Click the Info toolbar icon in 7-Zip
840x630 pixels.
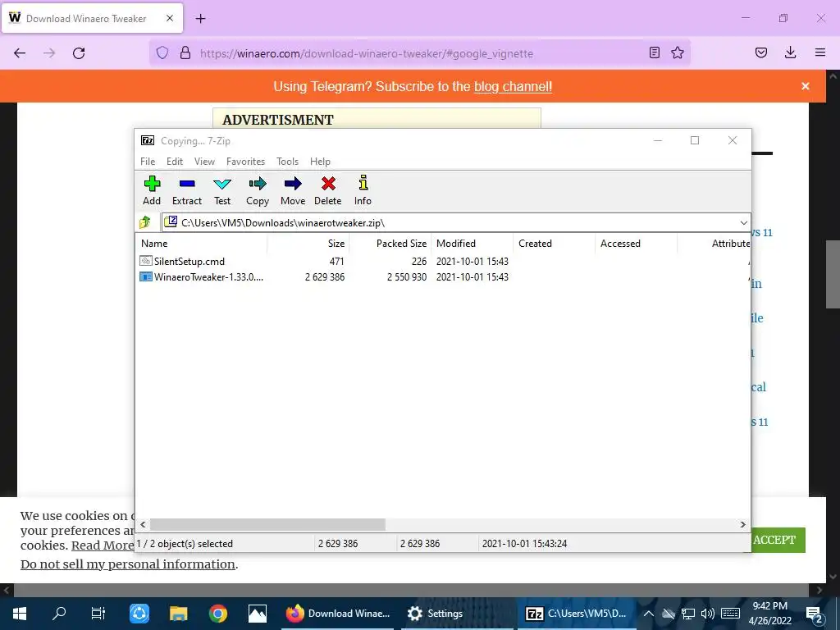(363, 190)
